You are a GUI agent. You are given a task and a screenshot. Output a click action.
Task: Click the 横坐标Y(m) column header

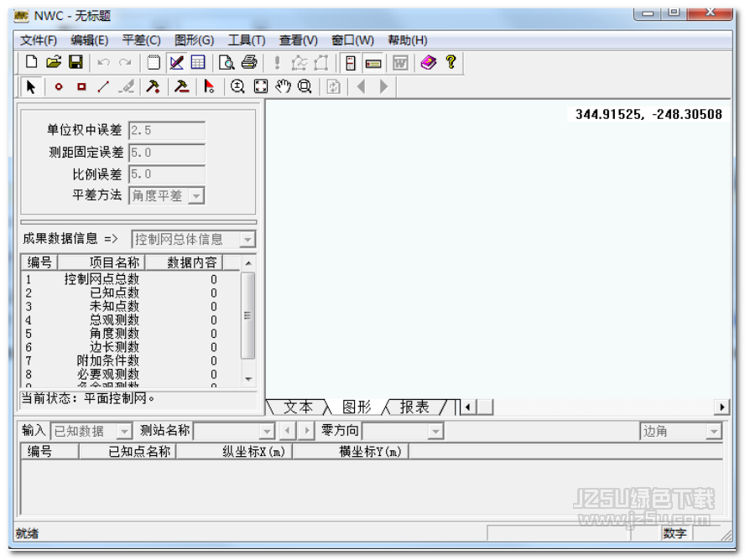(351, 451)
